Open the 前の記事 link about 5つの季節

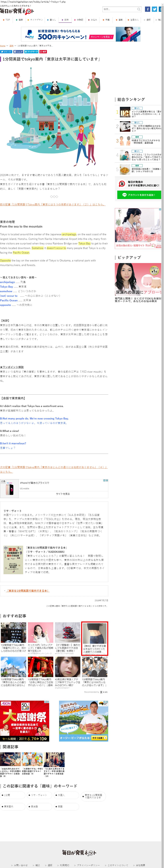point(53,204)
